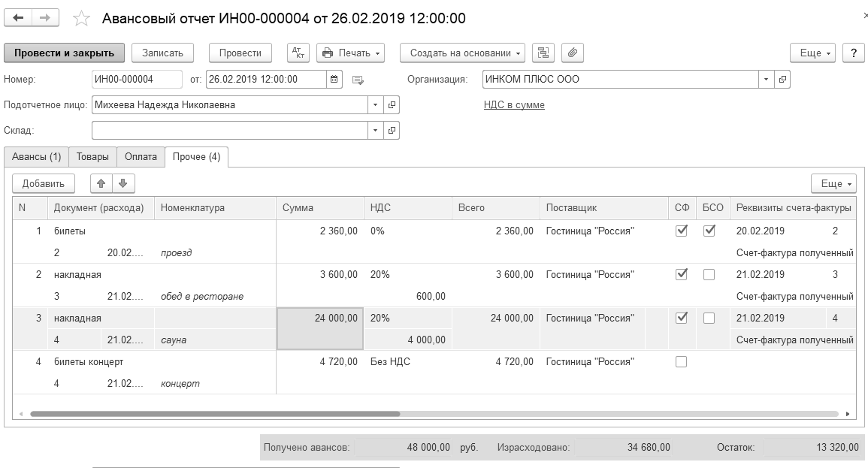Expand Подотчетное лицо dropdown arrow

375,104
